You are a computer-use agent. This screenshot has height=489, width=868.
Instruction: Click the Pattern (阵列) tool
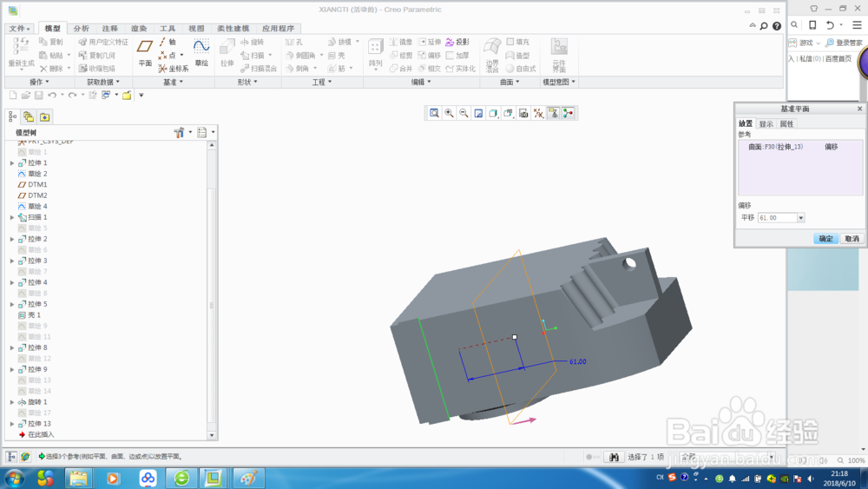tap(375, 54)
